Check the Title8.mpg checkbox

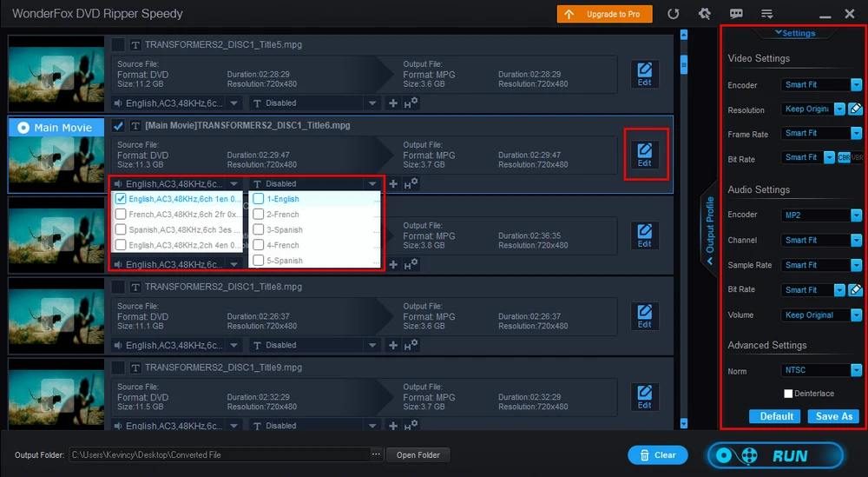(118, 287)
